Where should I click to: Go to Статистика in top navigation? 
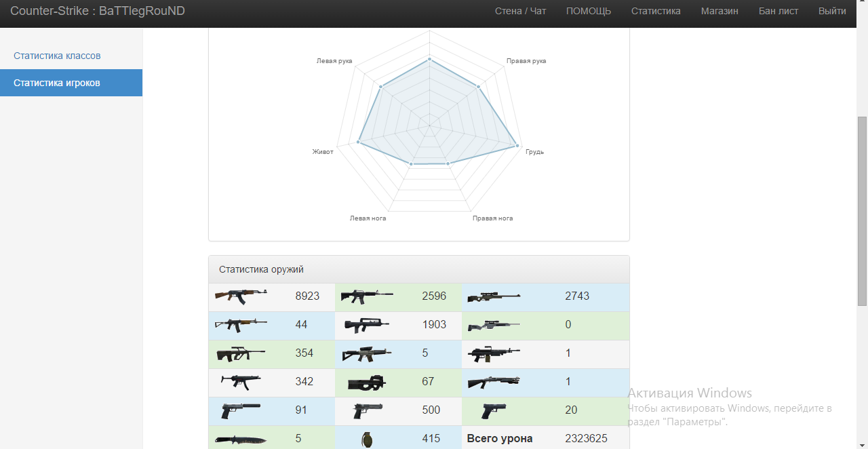[x=656, y=11]
